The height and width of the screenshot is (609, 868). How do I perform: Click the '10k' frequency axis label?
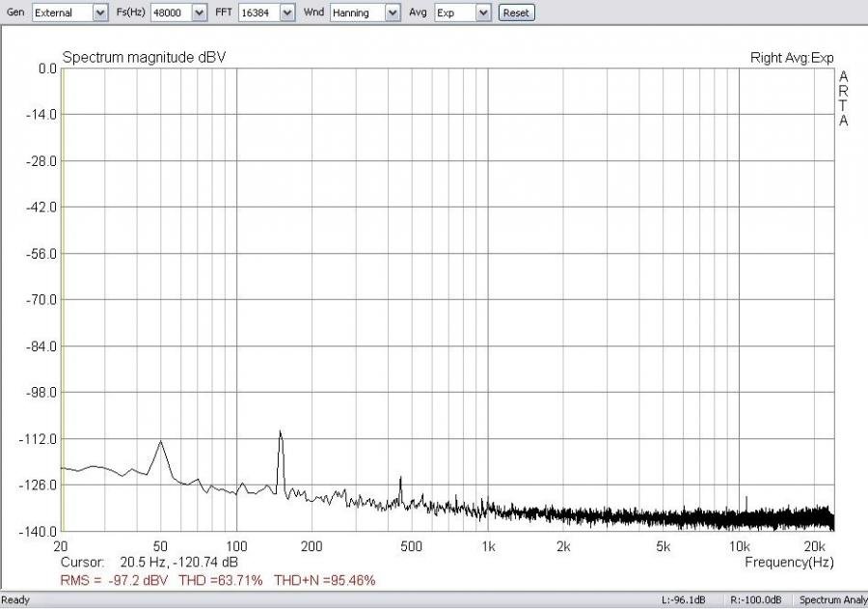point(739,547)
